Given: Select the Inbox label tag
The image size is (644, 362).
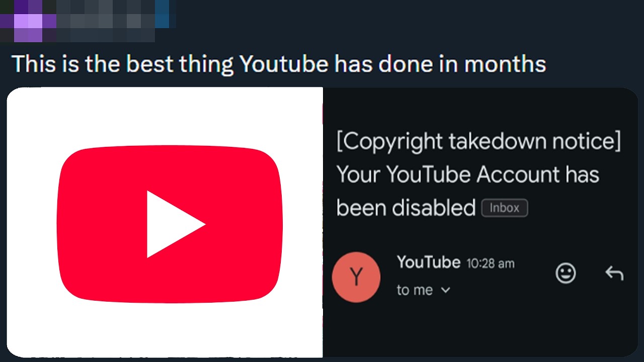Looking at the screenshot, I should [505, 208].
